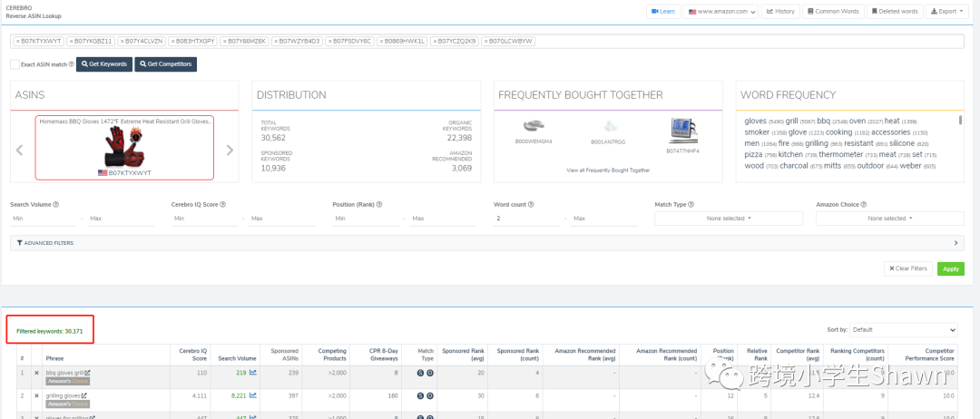Toggle the Exact ASIN match checkbox
The height and width of the screenshot is (419, 980).
click(x=15, y=64)
